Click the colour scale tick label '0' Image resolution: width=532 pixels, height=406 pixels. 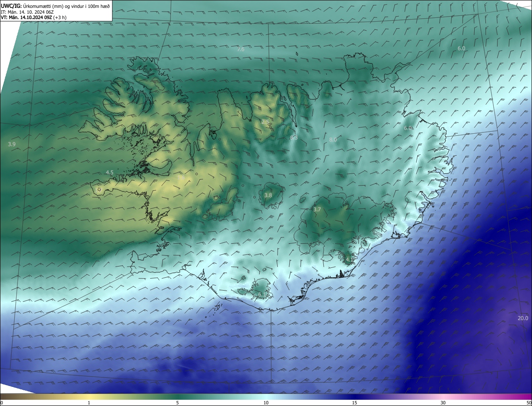pos(2,403)
